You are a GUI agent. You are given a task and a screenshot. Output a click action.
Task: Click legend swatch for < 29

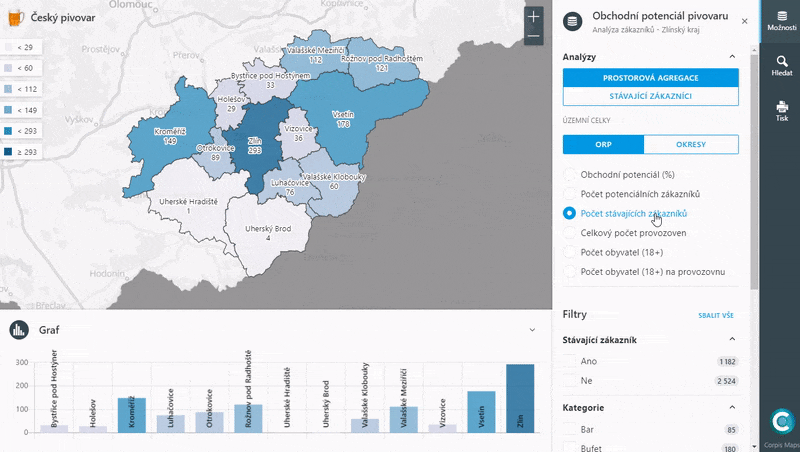8,47
